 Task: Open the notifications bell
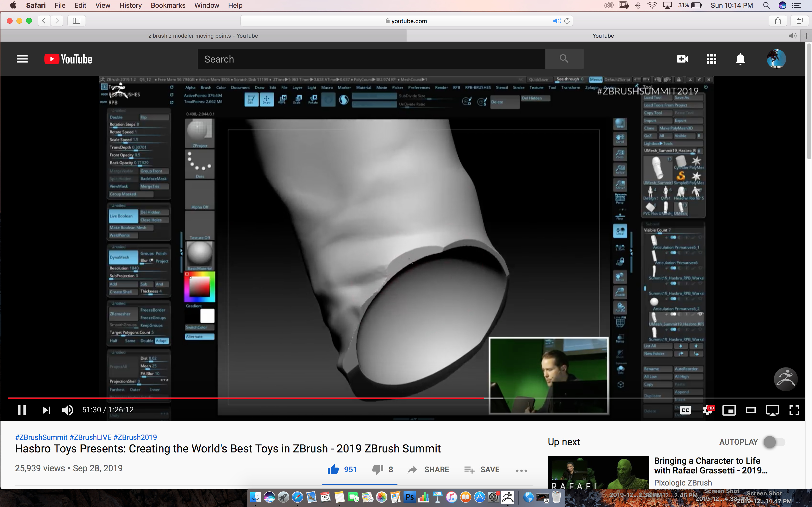click(x=740, y=59)
